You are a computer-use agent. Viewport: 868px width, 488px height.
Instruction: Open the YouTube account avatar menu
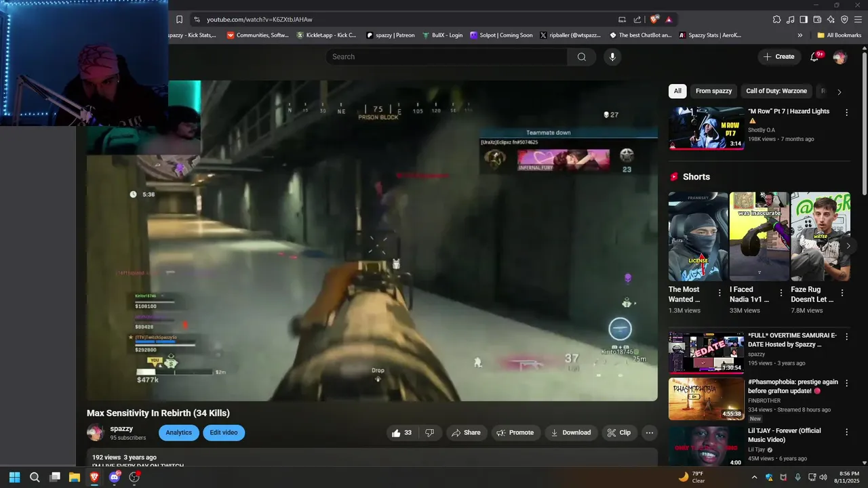(840, 57)
